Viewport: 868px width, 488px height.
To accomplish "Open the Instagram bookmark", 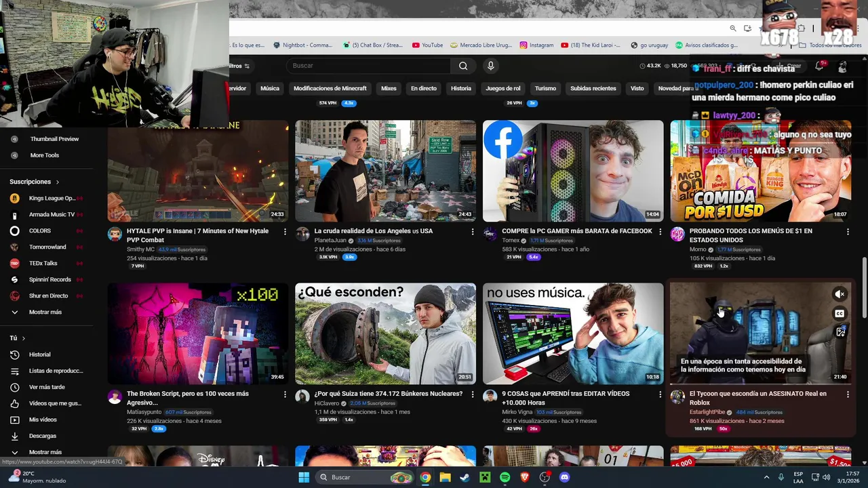I will tap(536, 45).
